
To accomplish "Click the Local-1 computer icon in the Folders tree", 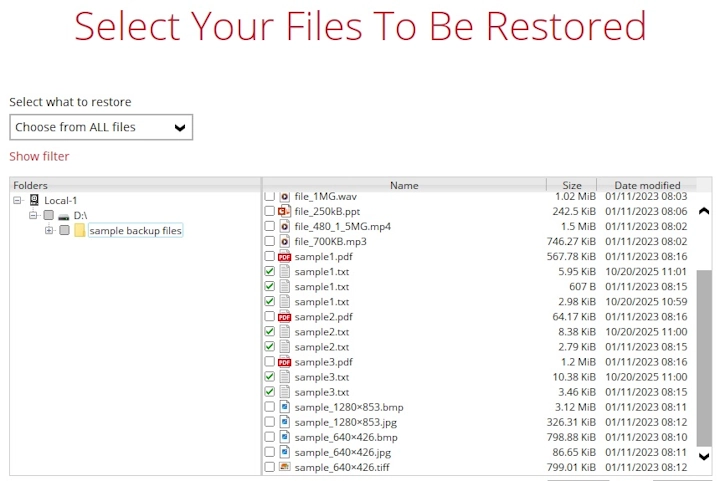I will [34, 200].
